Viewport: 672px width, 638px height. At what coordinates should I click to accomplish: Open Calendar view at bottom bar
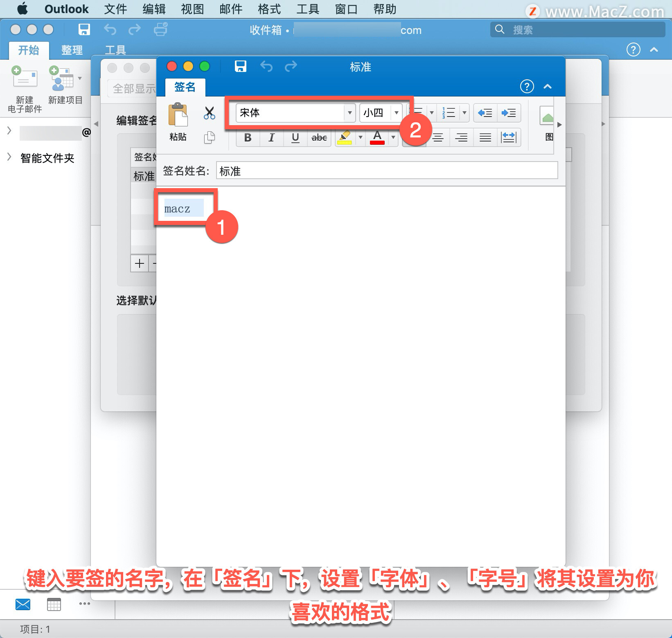(54, 604)
